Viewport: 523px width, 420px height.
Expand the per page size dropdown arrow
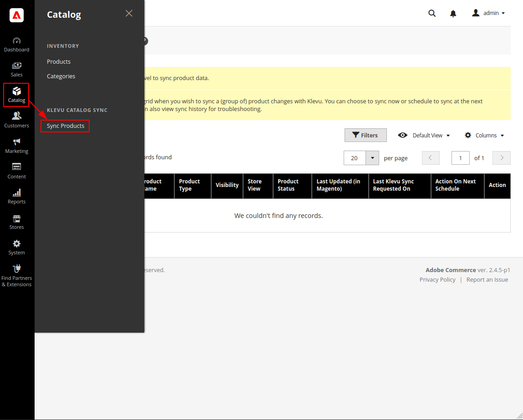click(x=373, y=158)
